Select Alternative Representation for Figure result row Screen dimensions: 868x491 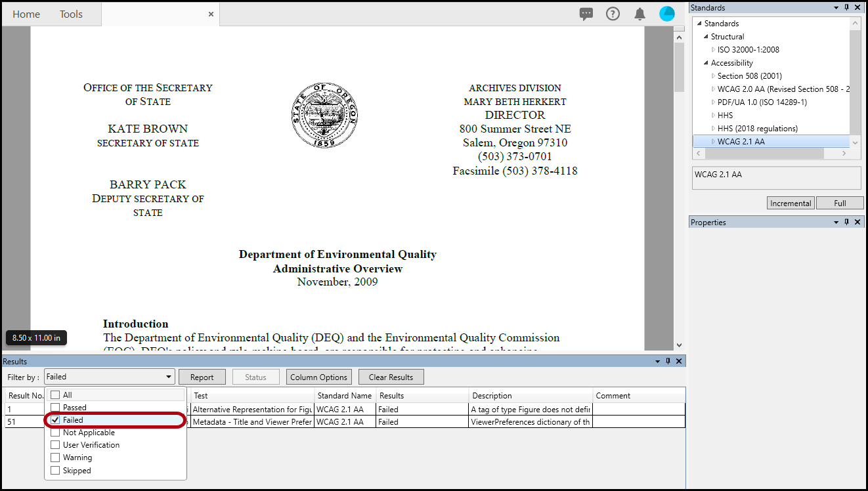345,409
